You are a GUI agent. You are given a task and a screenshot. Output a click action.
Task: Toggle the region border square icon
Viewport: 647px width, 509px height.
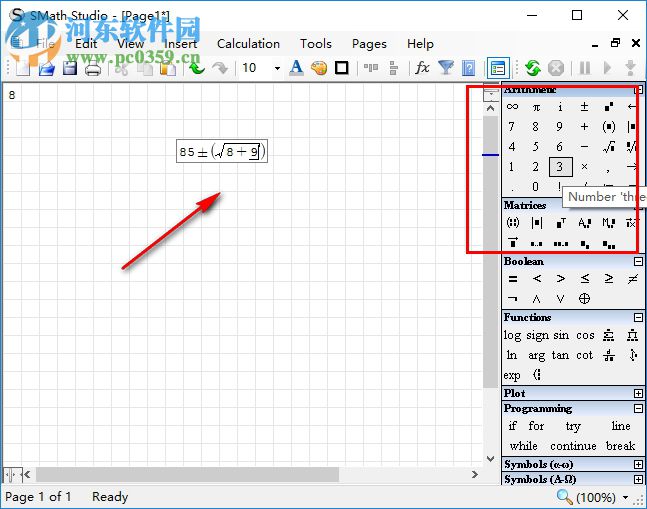(341, 68)
